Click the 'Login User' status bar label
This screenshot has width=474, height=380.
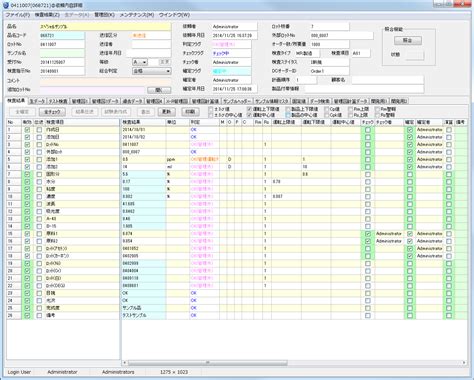19,372
